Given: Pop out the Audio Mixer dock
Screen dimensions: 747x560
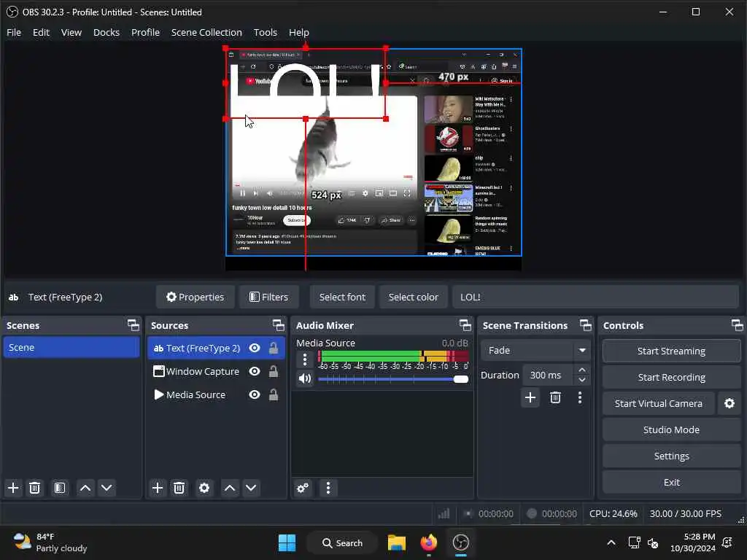Looking at the screenshot, I should click(x=465, y=325).
